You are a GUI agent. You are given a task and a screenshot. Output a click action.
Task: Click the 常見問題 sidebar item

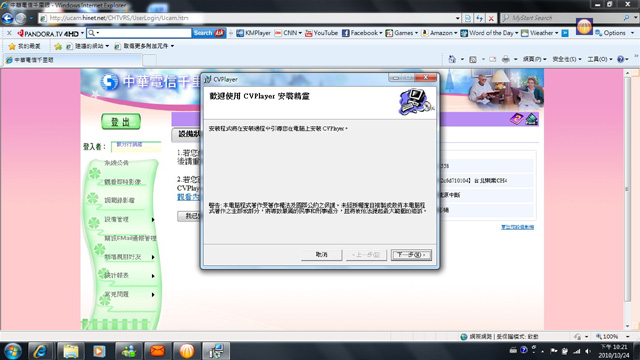coord(117,294)
